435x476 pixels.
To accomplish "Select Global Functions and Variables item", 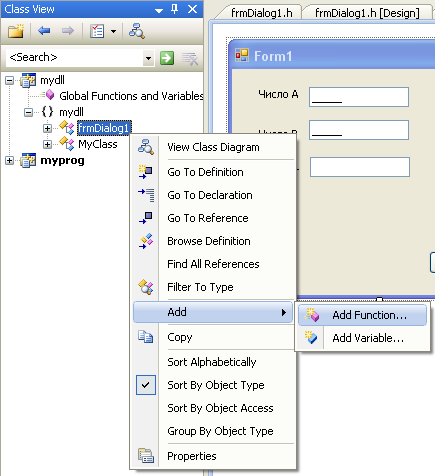I will [x=131, y=96].
